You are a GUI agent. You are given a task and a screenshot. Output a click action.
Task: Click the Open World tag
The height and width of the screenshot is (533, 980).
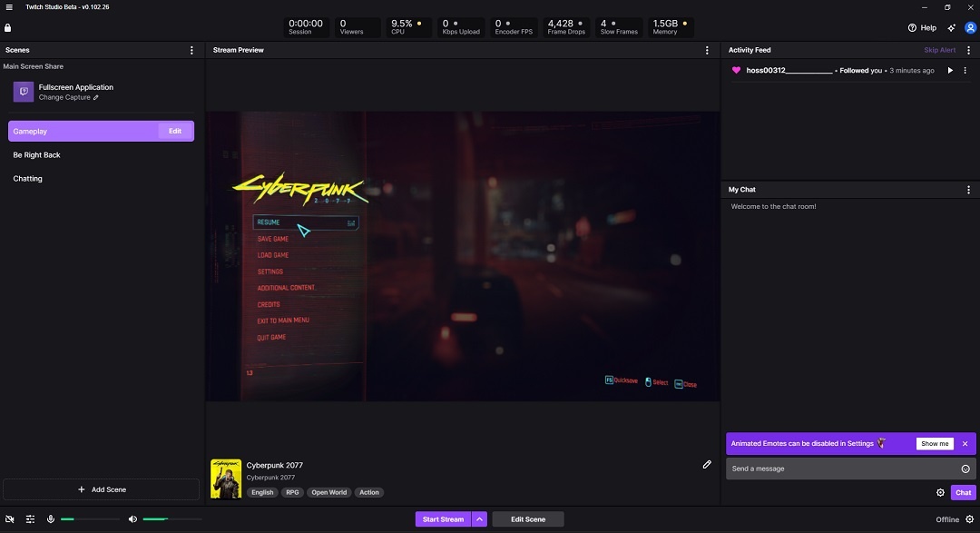[329, 492]
